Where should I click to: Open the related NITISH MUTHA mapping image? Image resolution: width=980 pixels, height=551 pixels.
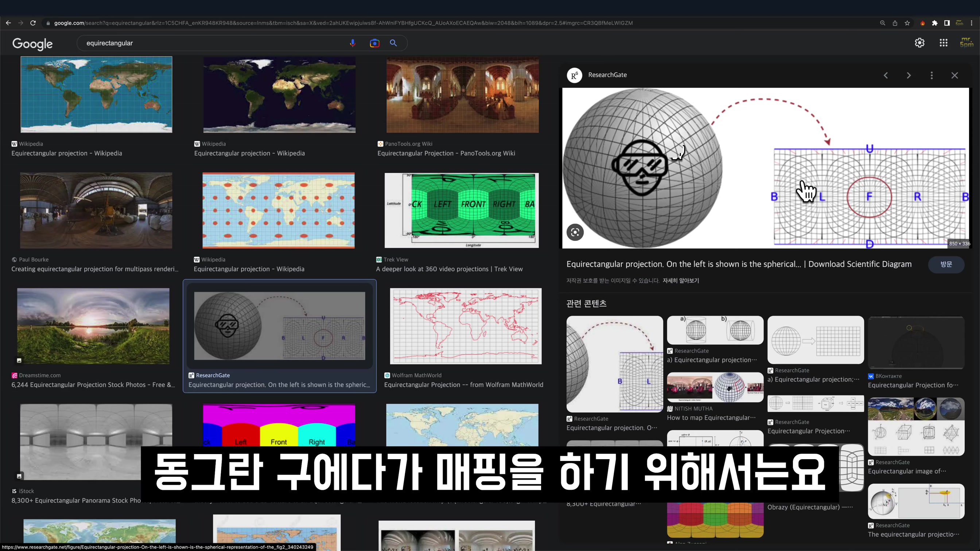715,387
